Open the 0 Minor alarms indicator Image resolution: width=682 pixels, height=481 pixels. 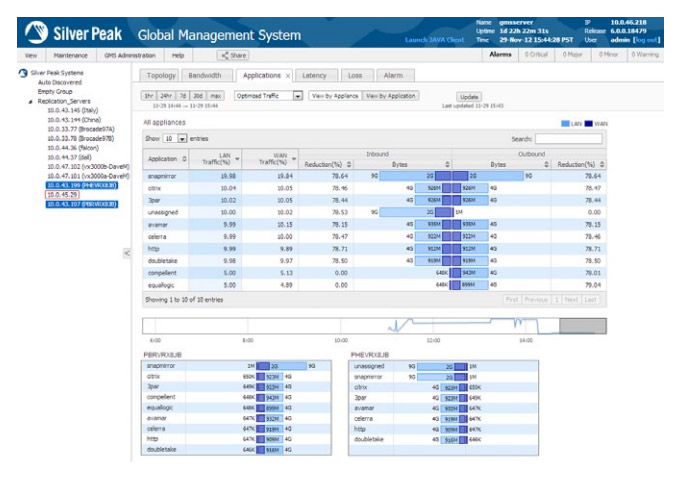click(608, 55)
